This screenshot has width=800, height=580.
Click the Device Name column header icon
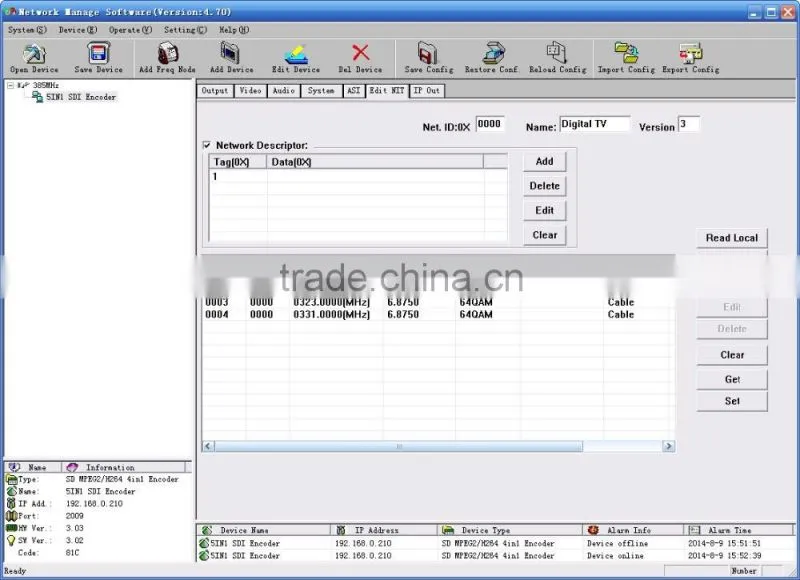tap(207, 530)
